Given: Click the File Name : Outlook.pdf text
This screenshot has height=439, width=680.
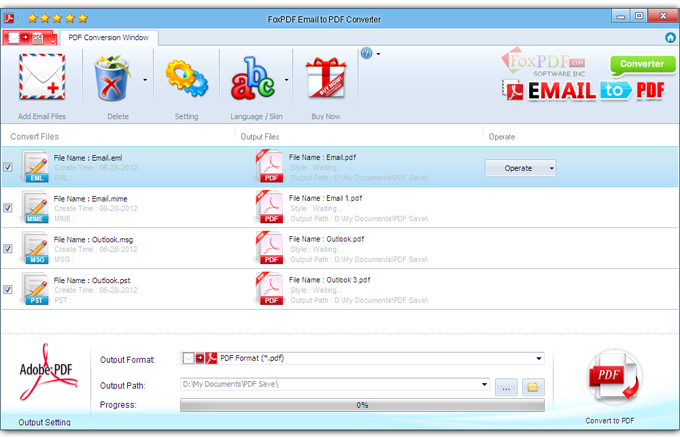Looking at the screenshot, I should [x=327, y=239].
